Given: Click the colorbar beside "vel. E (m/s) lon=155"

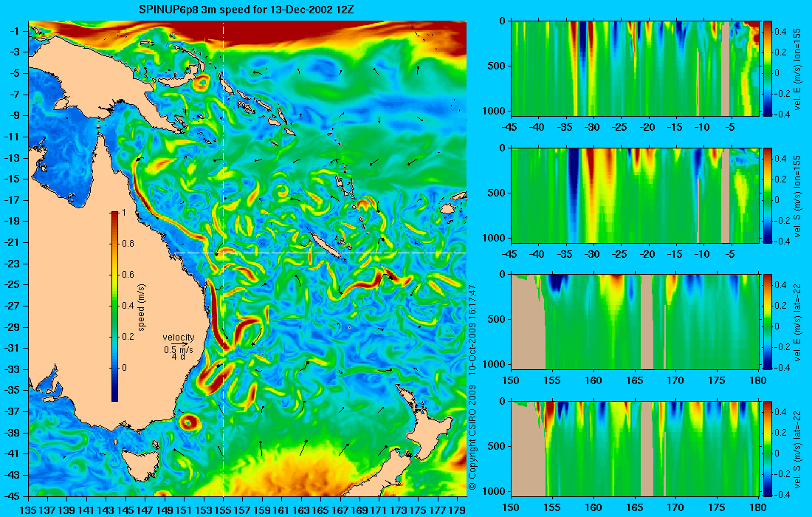Looking at the screenshot, I should click(x=768, y=69).
